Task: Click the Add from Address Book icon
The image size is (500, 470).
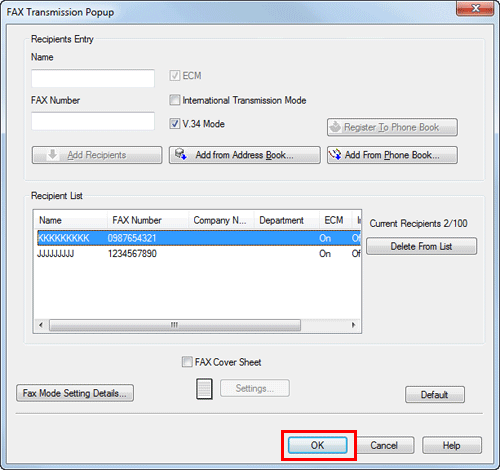Action: [x=181, y=154]
